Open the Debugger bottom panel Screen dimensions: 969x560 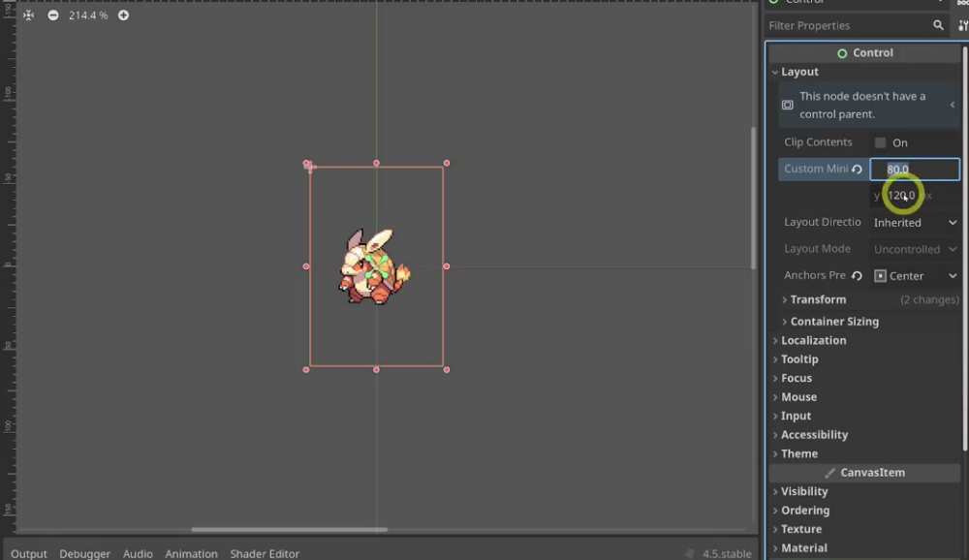(84, 554)
